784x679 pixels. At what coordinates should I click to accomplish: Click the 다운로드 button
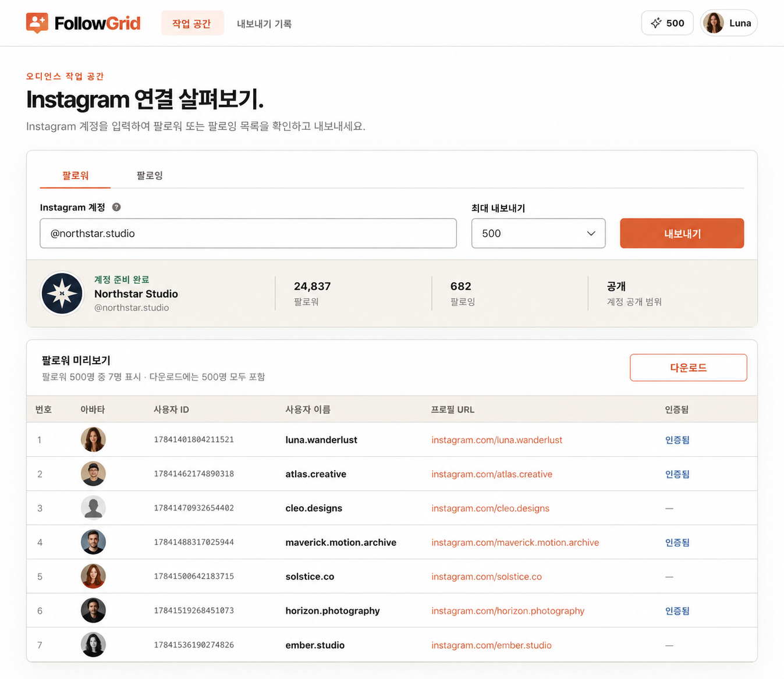click(689, 368)
